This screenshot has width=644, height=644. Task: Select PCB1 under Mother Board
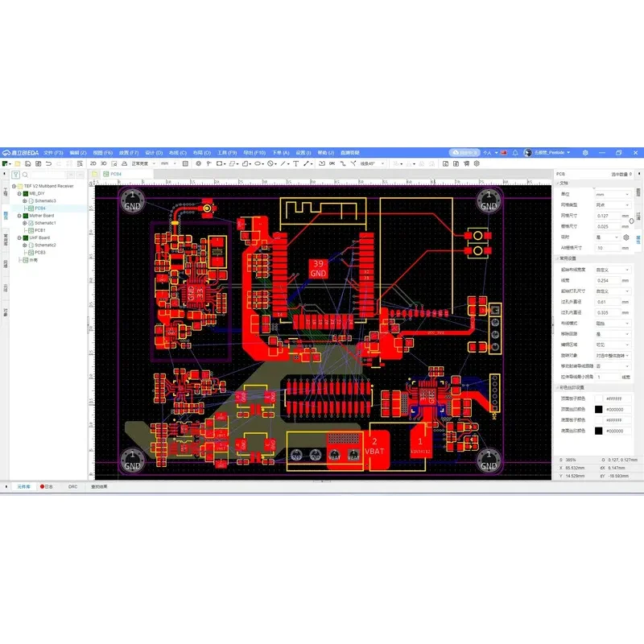pos(39,230)
